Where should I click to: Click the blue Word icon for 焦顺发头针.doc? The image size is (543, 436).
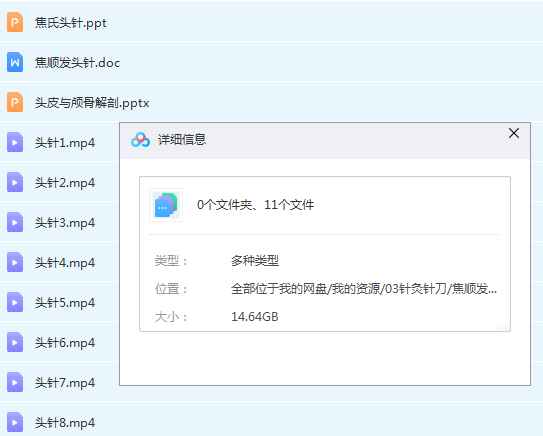tap(15, 62)
